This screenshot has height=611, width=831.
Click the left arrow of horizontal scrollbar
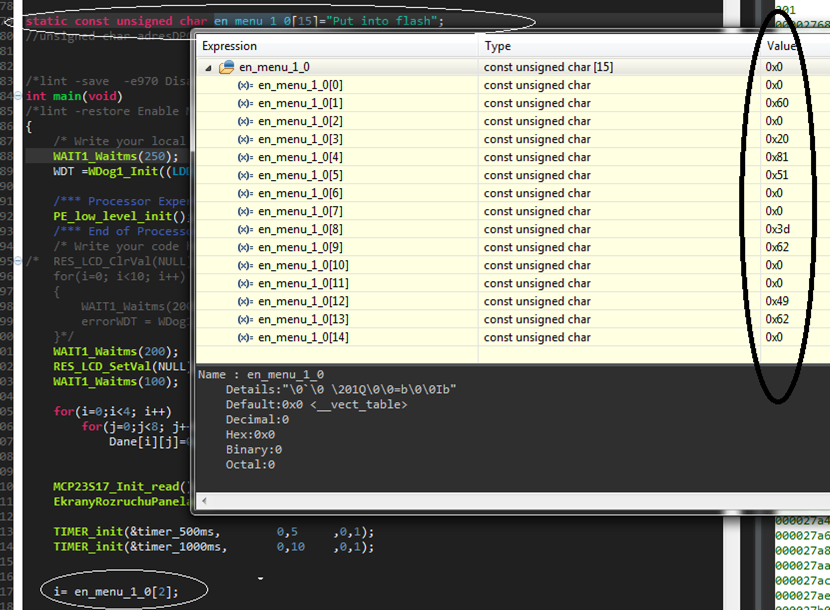(x=204, y=500)
